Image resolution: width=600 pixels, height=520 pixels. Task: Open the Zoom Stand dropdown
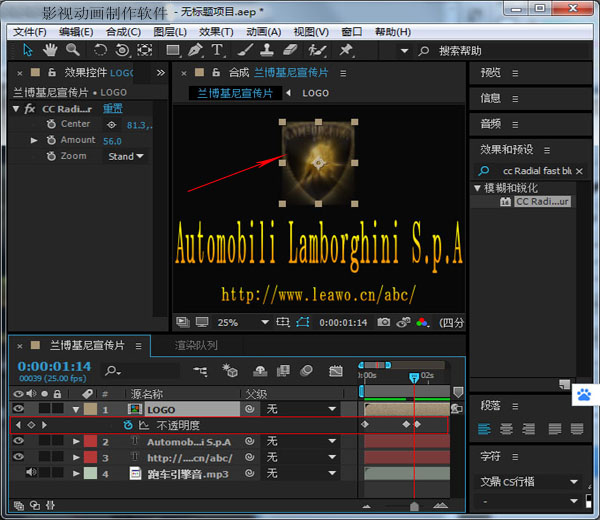point(126,156)
